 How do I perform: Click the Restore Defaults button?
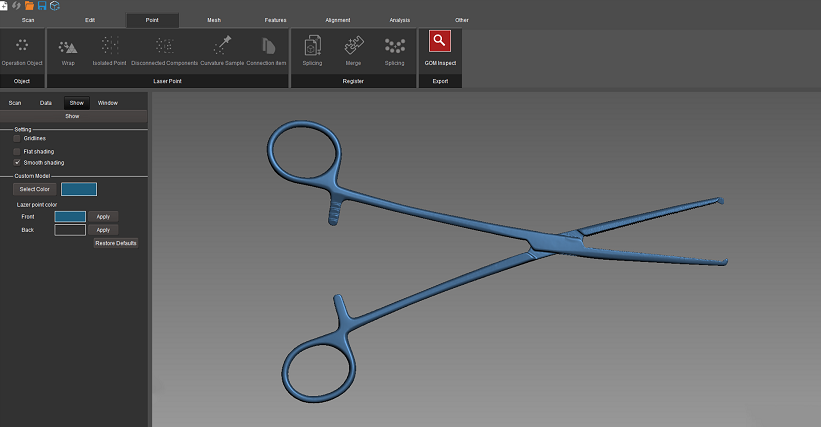point(116,243)
